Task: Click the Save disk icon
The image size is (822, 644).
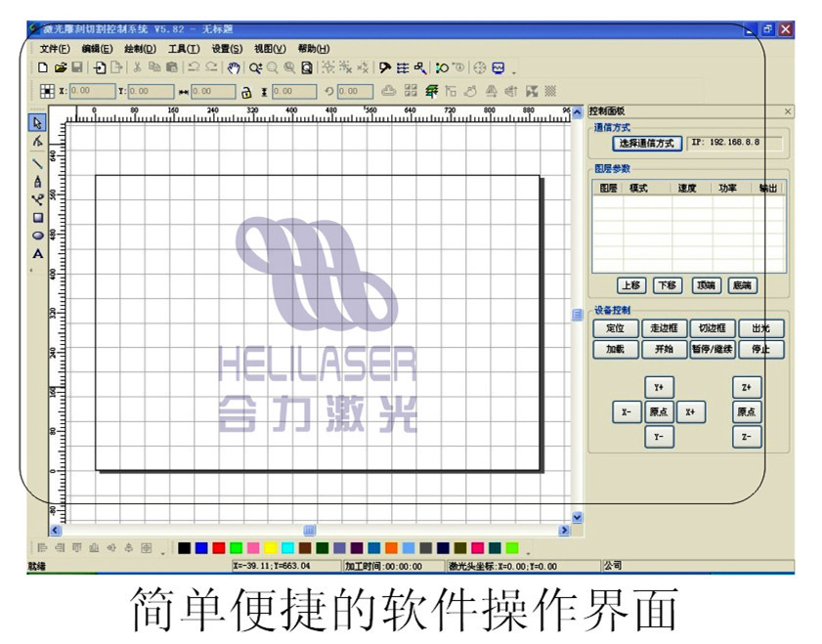Action: click(x=77, y=67)
